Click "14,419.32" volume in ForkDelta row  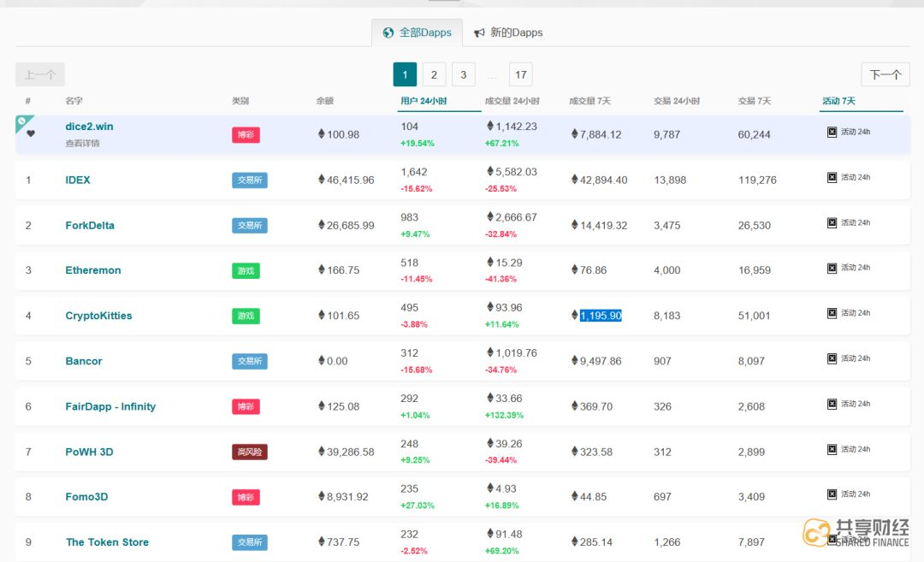click(x=603, y=226)
